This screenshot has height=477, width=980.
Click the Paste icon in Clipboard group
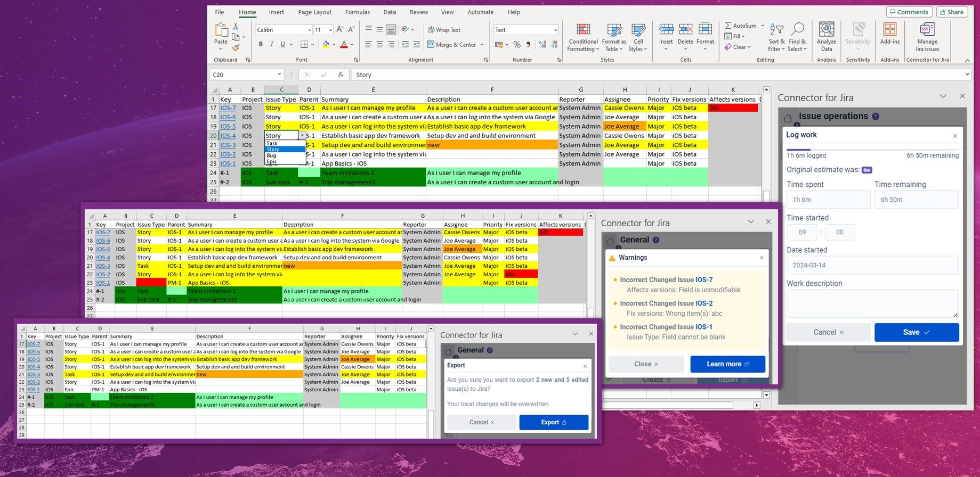click(221, 30)
